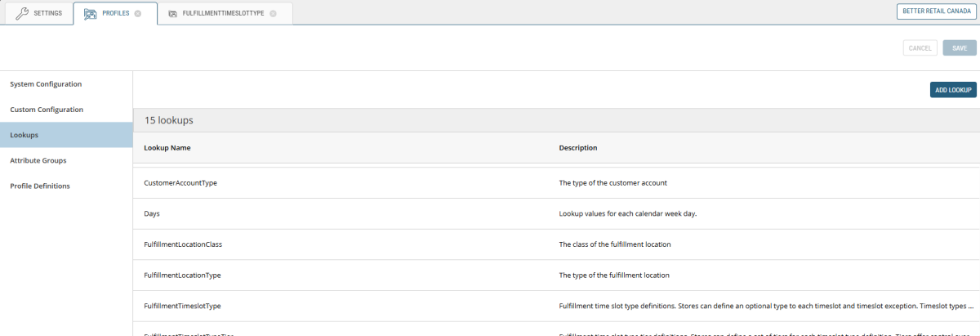
Task: Click the wrench icon on Settings tab
Action: coord(22,13)
